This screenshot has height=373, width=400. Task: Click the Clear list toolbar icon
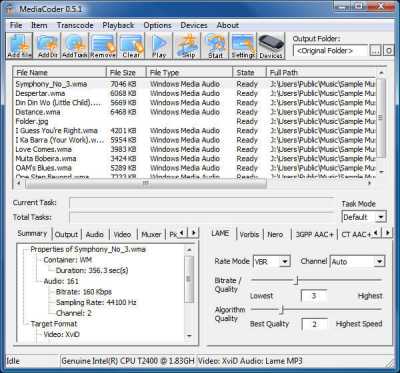click(x=131, y=46)
